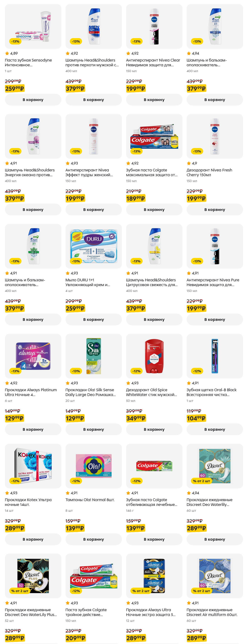Add Colgate максимальная защита toothpaste to cart

click(x=154, y=210)
